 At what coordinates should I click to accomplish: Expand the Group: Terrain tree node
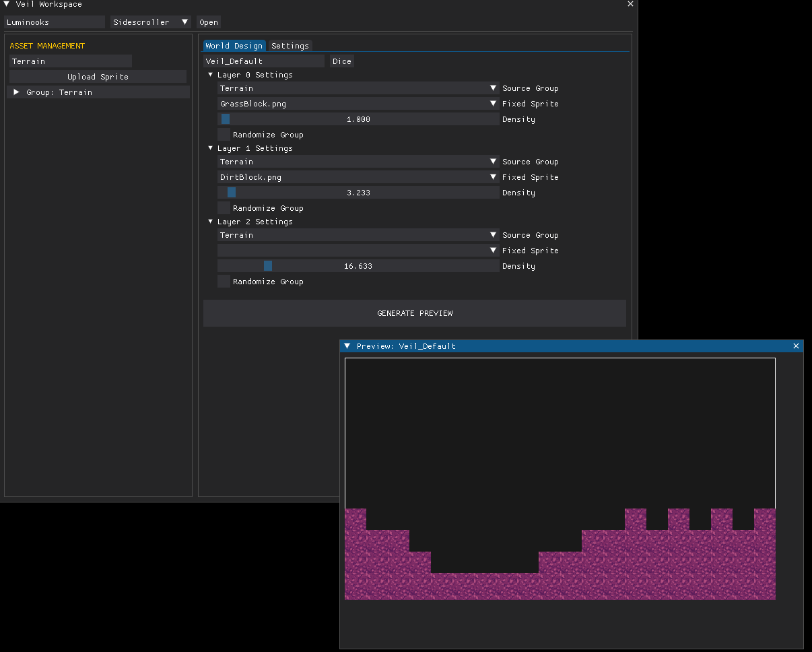pyautogui.click(x=17, y=92)
